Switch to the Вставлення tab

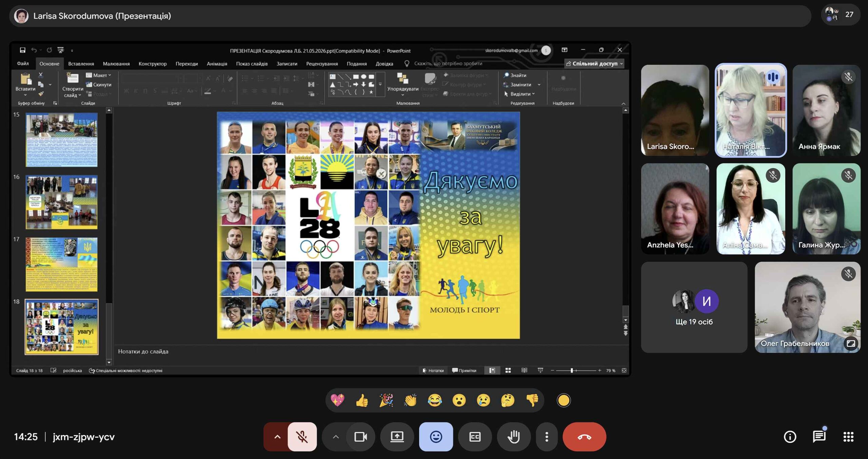tap(81, 63)
